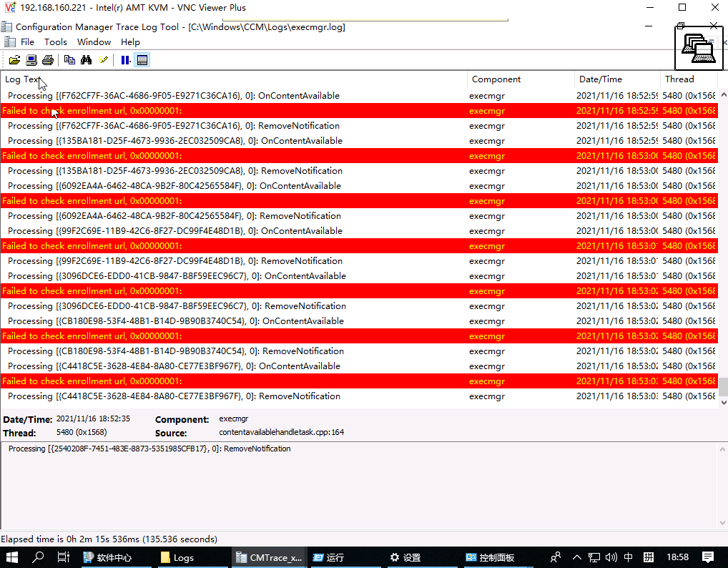728x568 pixels.
Task: Click the log list vertical scrollbar thumb
Action: tap(723, 386)
